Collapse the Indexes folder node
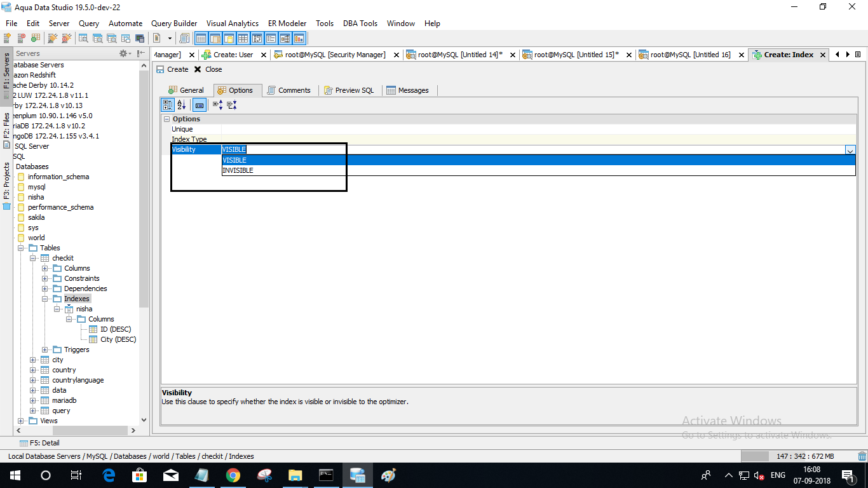 coord(45,299)
